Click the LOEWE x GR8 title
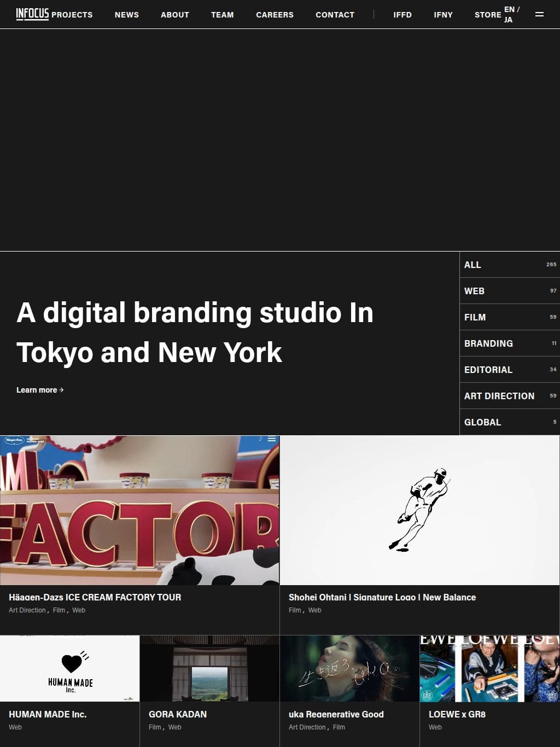560x747 pixels. 457,714
